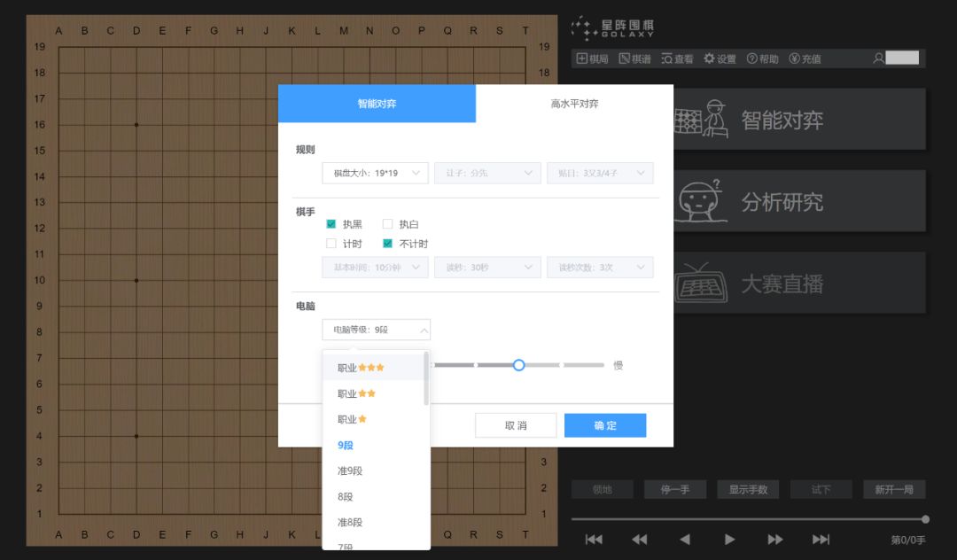
Task: Open the 设置 settings gear icon
Action: coord(720,58)
